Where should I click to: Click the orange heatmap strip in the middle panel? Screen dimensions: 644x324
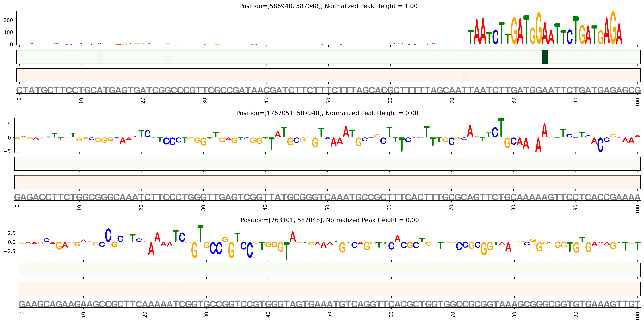327,182
